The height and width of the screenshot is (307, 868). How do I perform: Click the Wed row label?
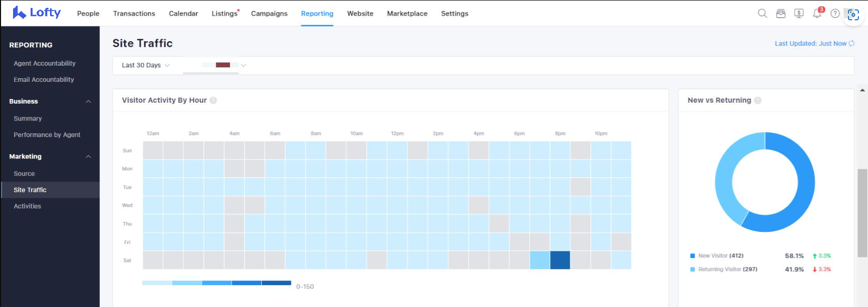click(x=127, y=205)
